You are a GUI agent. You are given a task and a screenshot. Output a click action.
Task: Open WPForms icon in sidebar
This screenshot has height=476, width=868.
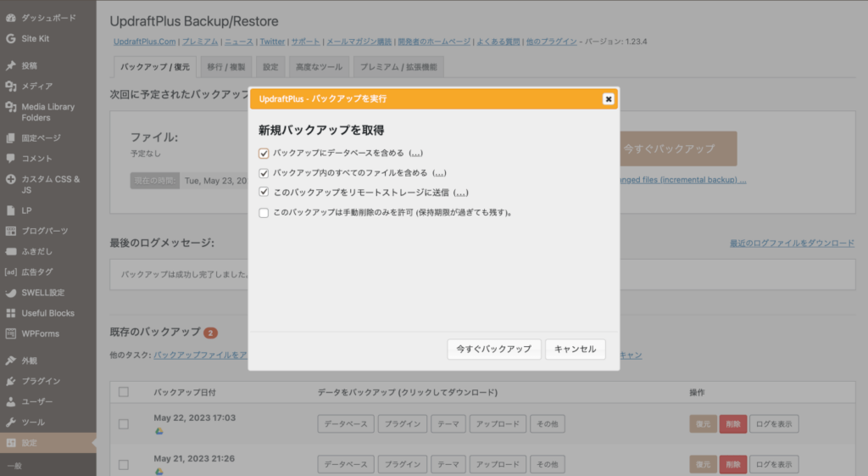(x=10, y=333)
